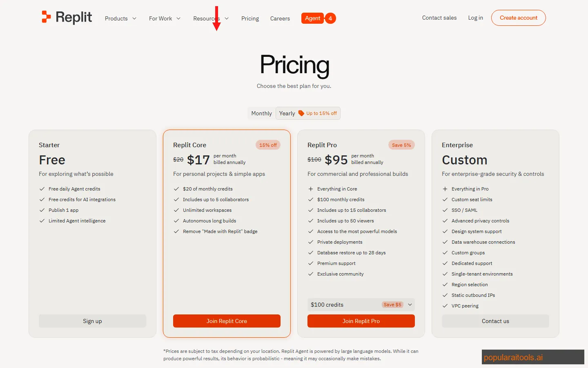Click "Create account" in the header
Image resolution: width=588 pixels, height=368 pixels.
[518, 18]
